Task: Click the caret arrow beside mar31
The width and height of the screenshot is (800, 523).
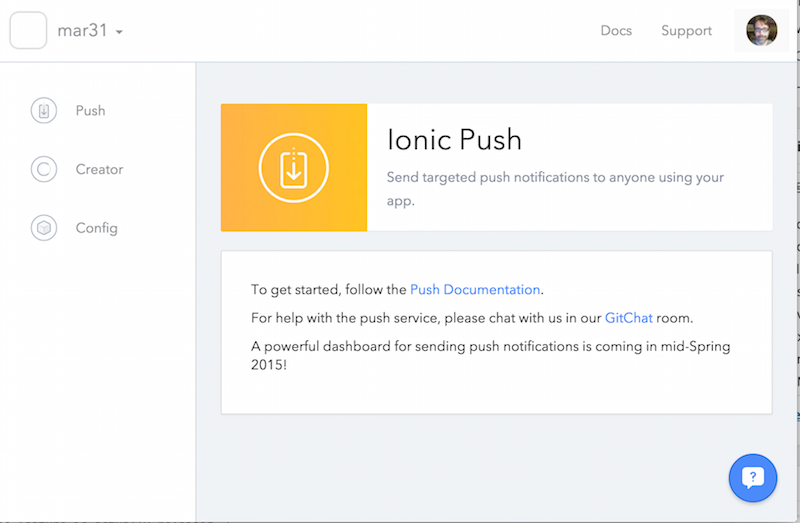Action: [119, 32]
